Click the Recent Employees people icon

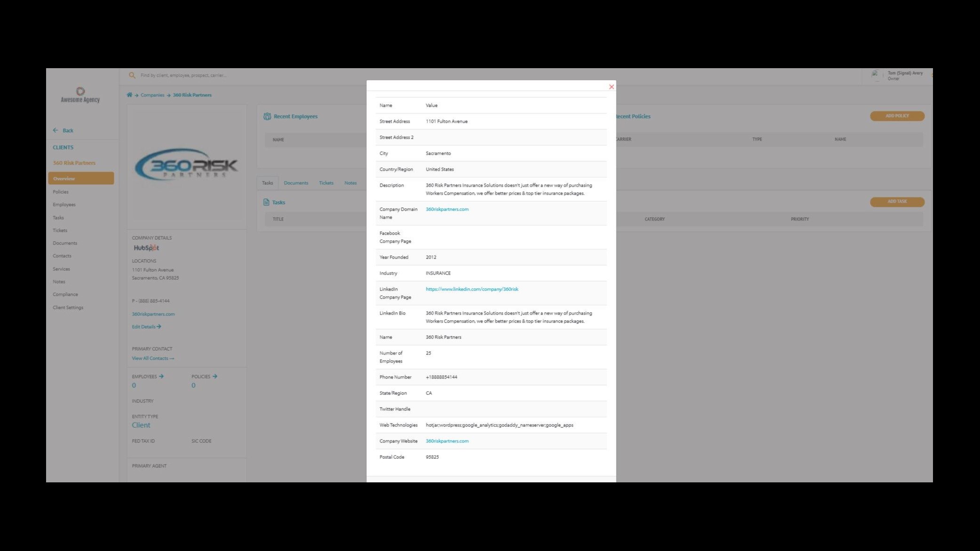[267, 116]
